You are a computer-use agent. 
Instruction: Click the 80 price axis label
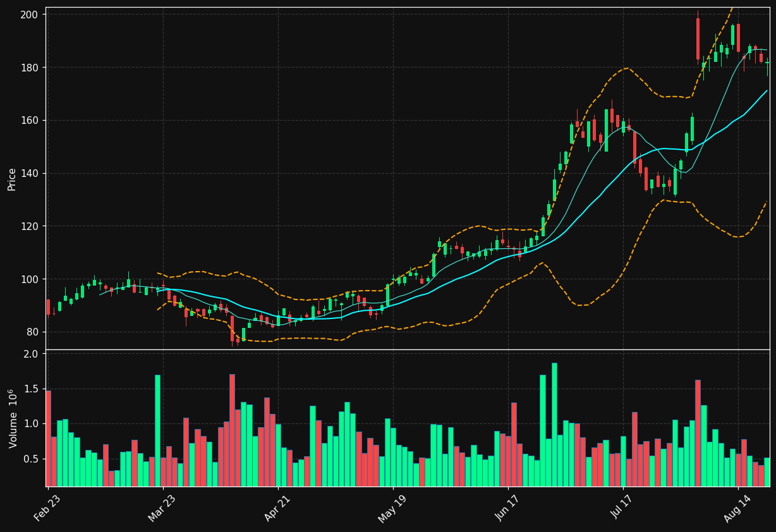click(x=33, y=332)
